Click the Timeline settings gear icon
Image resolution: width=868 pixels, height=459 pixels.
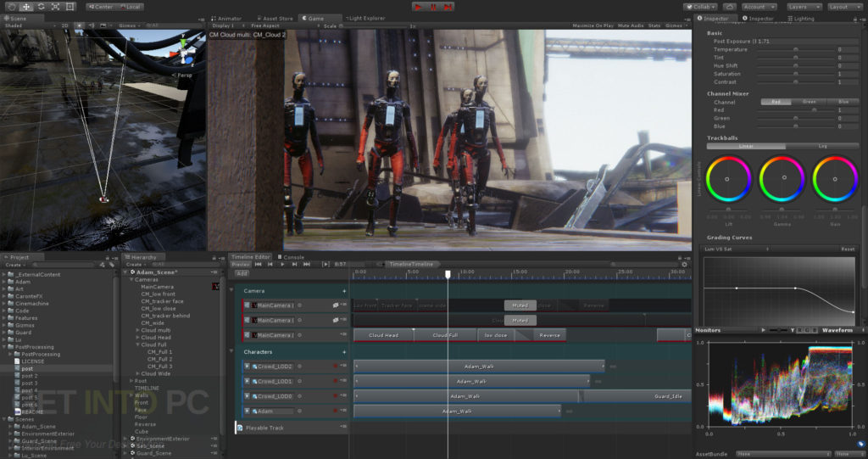pos(685,264)
